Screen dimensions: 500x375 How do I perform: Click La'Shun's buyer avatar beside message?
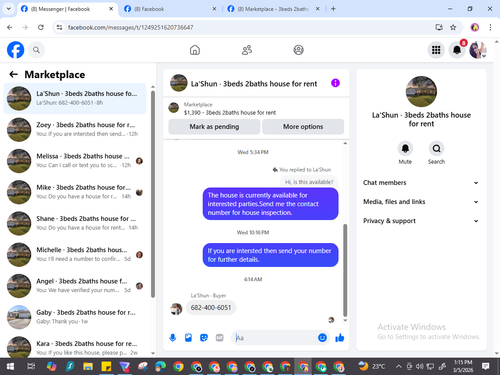tap(176, 309)
